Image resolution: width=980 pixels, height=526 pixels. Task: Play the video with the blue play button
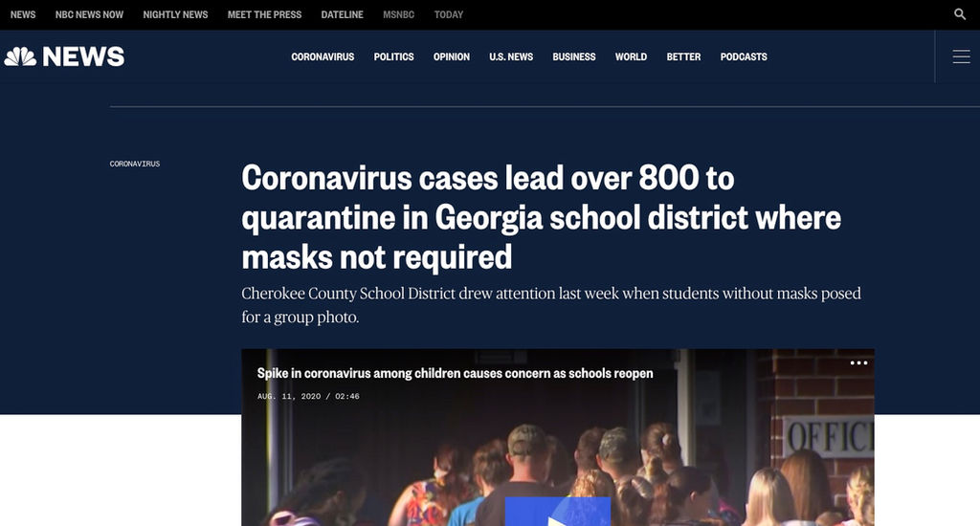tap(558, 512)
